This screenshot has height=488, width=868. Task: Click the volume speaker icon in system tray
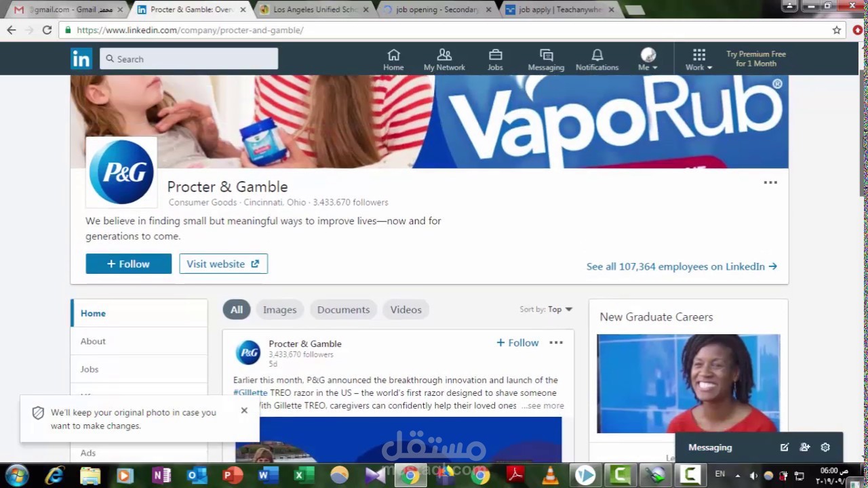753,475
